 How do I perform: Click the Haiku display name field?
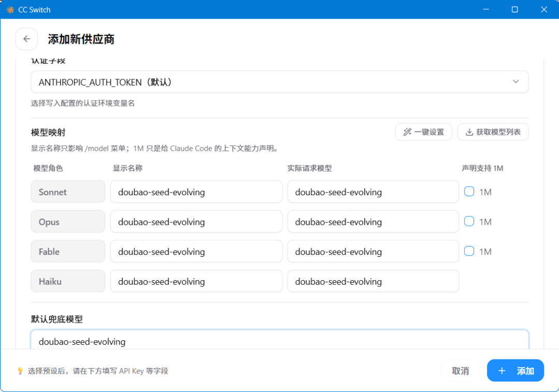[196, 281]
